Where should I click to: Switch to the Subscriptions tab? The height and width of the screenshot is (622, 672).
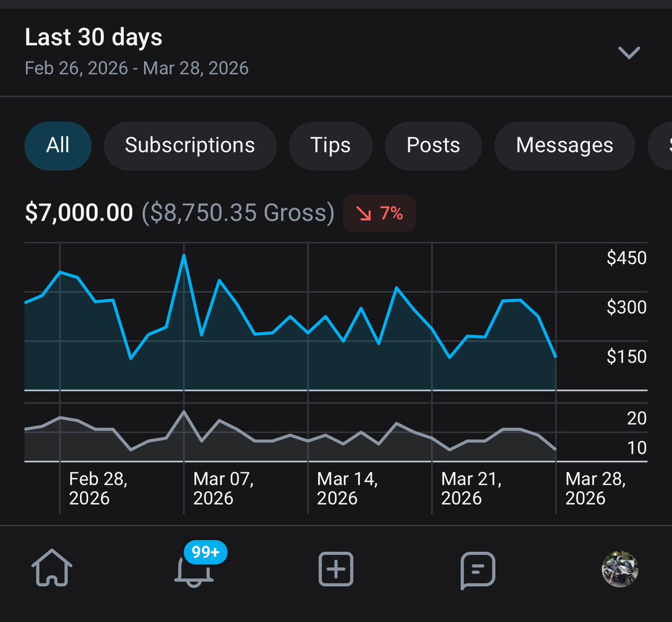190,146
